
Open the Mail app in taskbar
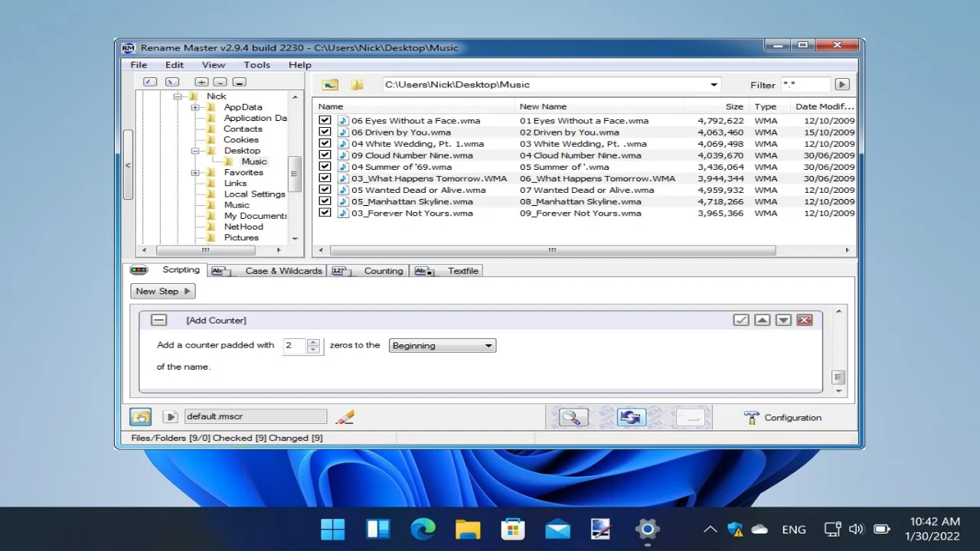pyautogui.click(x=557, y=529)
